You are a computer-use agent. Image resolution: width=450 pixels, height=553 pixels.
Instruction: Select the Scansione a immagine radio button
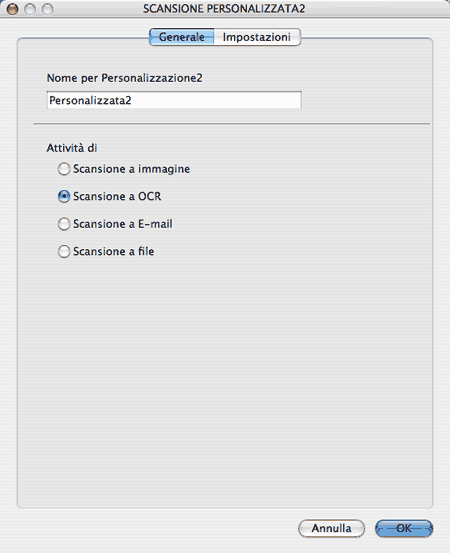pyautogui.click(x=64, y=169)
